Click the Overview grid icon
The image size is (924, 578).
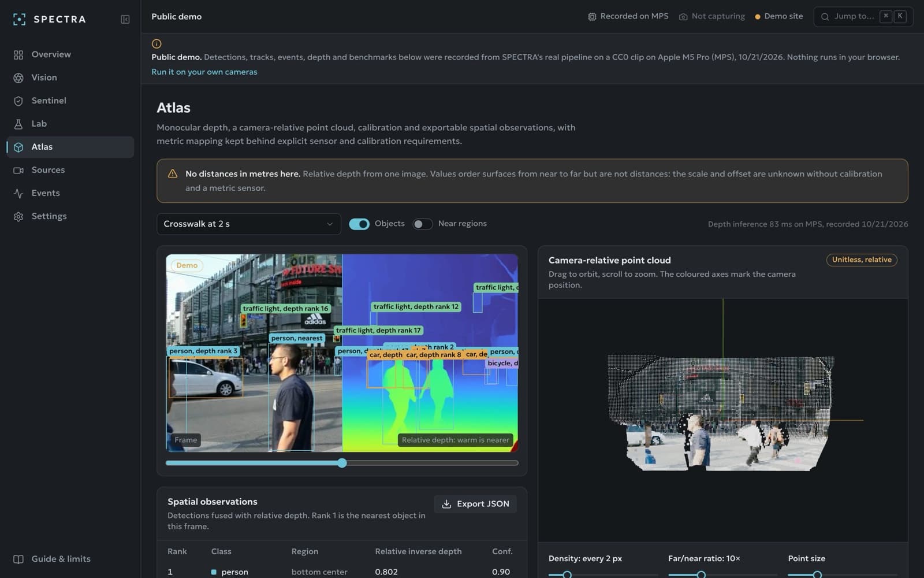(x=18, y=54)
